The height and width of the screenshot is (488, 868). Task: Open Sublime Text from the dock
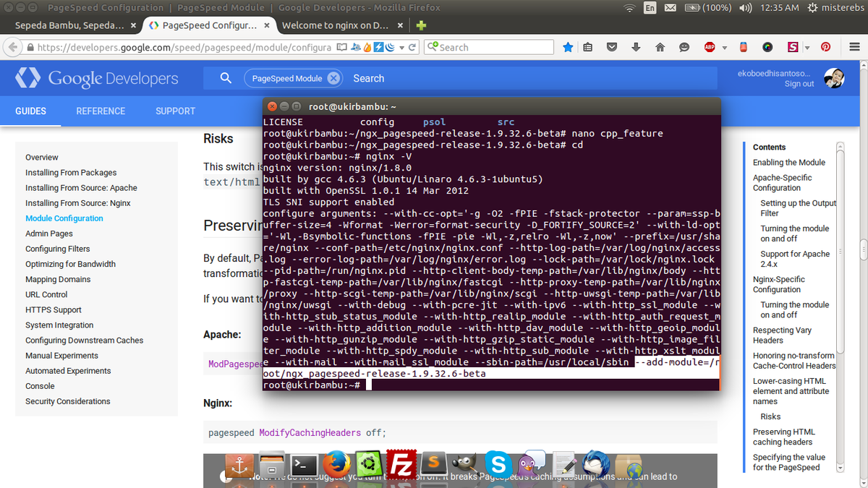(x=434, y=464)
